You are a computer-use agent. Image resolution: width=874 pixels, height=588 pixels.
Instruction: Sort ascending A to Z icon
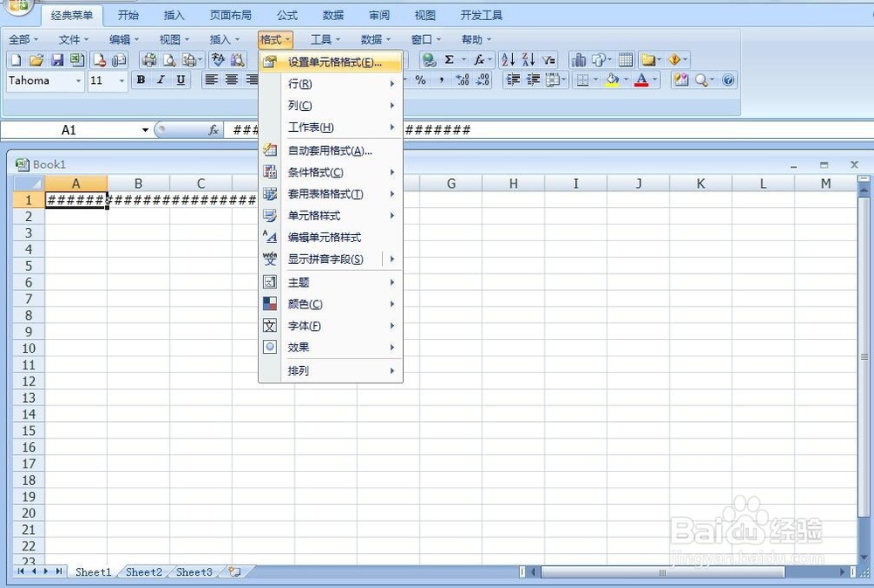tap(508, 59)
